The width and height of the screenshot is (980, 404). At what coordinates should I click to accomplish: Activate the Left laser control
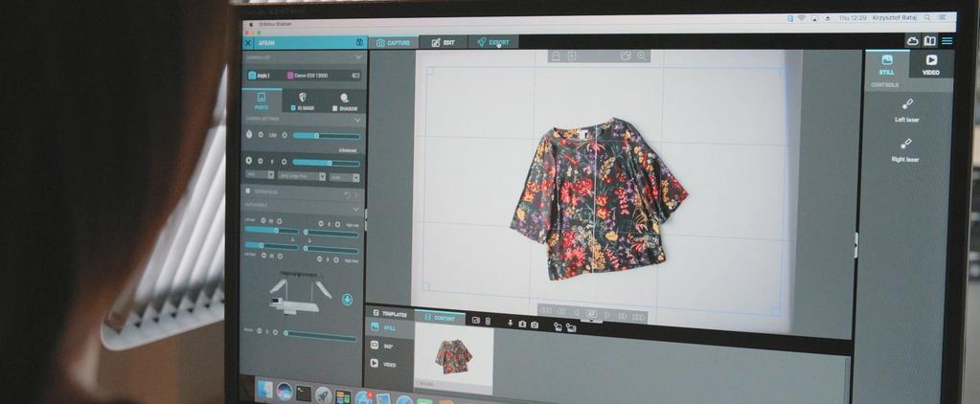click(x=907, y=110)
